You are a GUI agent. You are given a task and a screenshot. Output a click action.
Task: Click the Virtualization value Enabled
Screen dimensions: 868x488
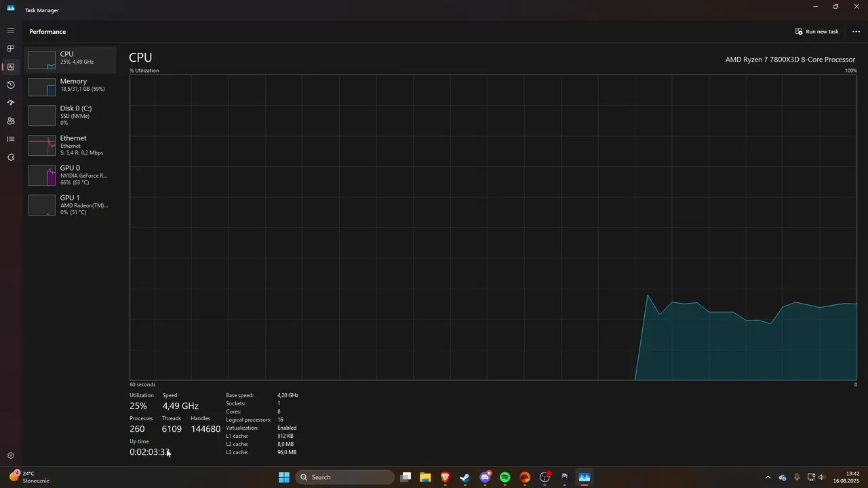(287, 428)
